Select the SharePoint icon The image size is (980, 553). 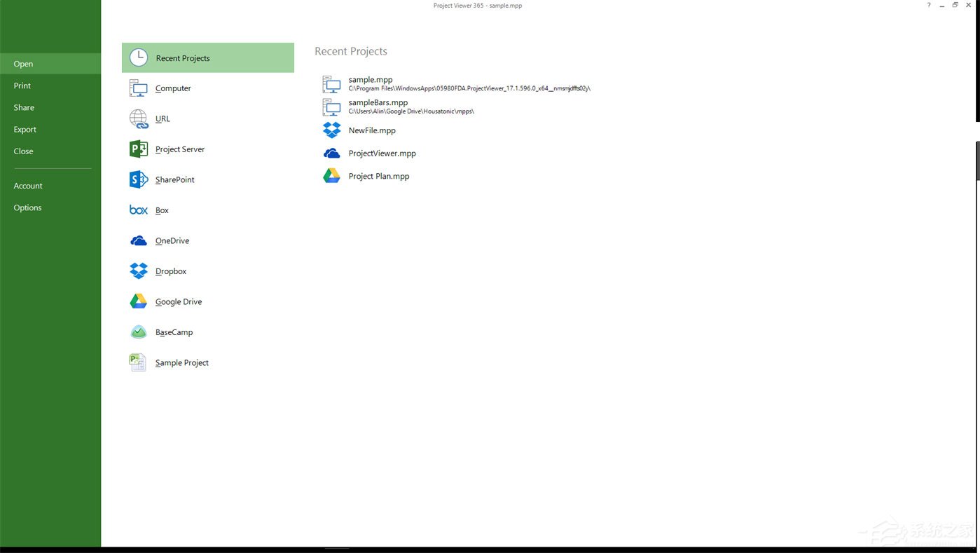(138, 179)
